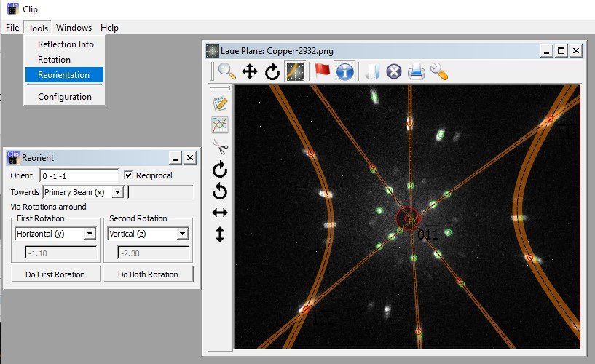The image size is (595, 364).
Task: Open the Towards Primary Beam dropdown
Action: pyautogui.click(x=117, y=192)
